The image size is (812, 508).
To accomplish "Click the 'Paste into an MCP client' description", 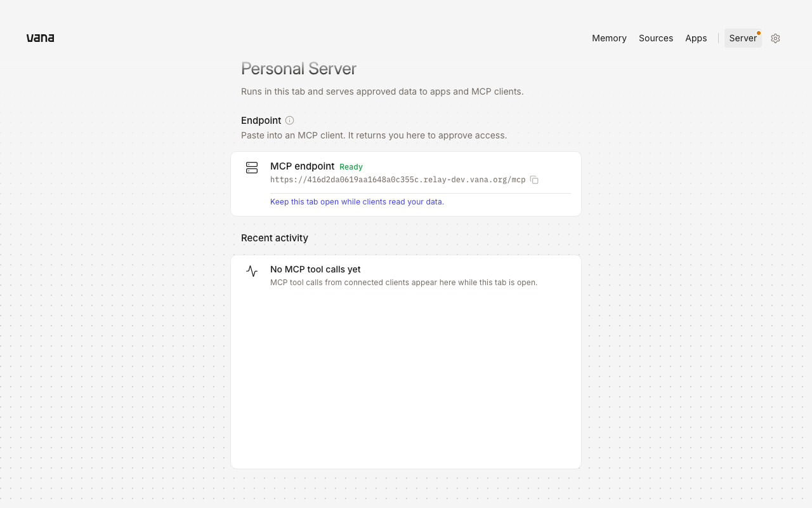I will tap(374, 135).
